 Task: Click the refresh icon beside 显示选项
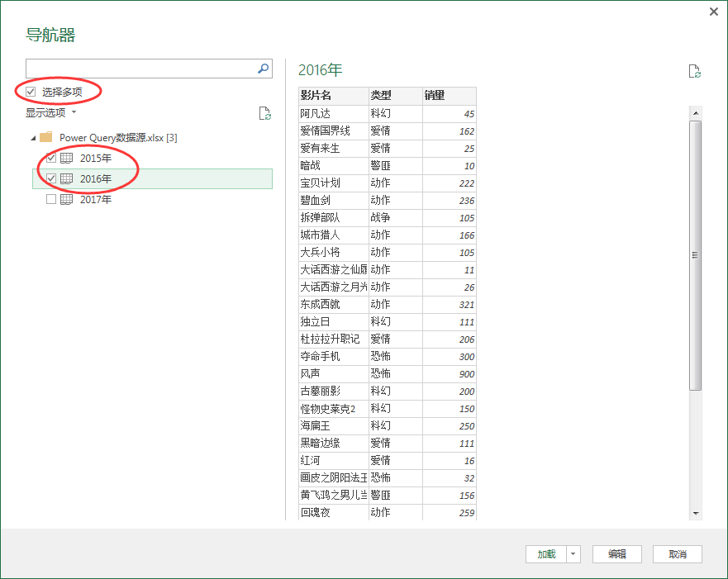click(x=265, y=113)
